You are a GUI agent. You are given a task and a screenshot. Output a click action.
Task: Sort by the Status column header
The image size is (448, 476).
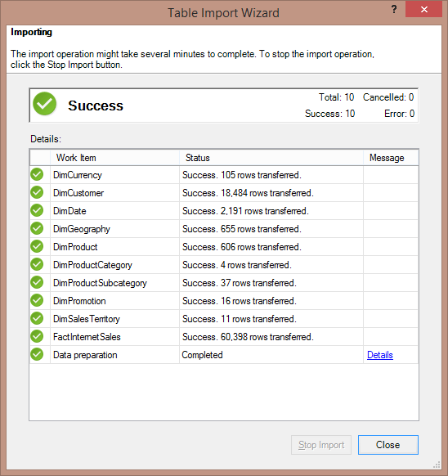[x=271, y=158]
